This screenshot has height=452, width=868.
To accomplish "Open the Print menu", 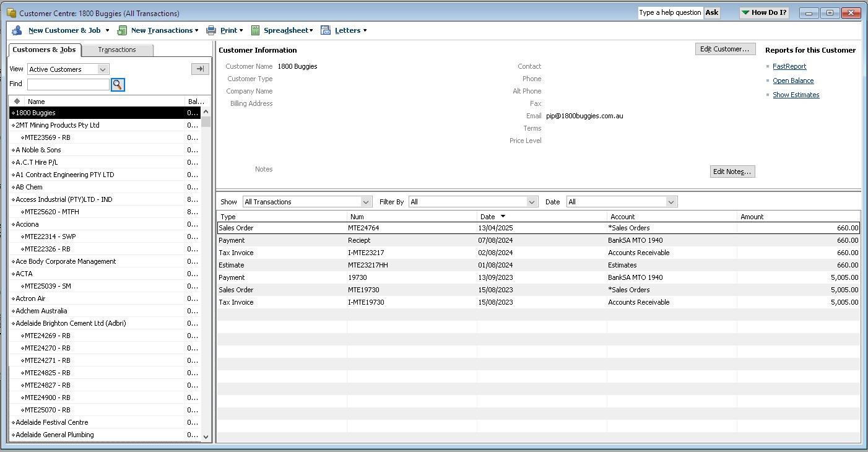I will [x=232, y=30].
